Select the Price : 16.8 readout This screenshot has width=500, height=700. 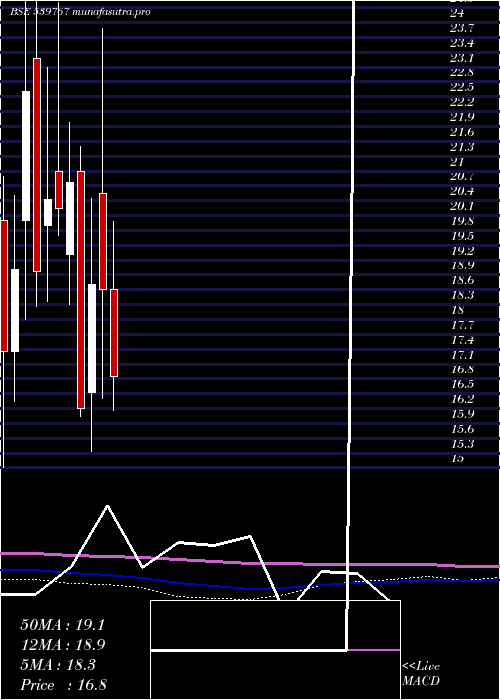pyautogui.click(x=63, y=685)
